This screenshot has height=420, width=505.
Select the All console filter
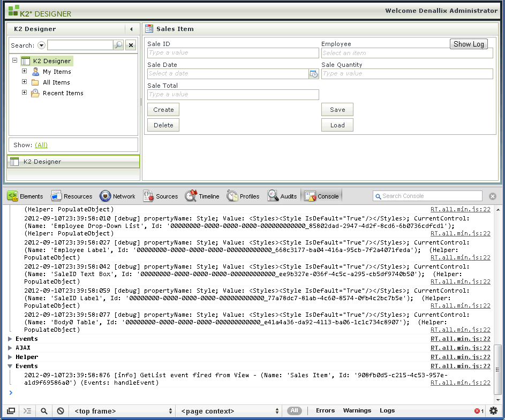(295, 411)
